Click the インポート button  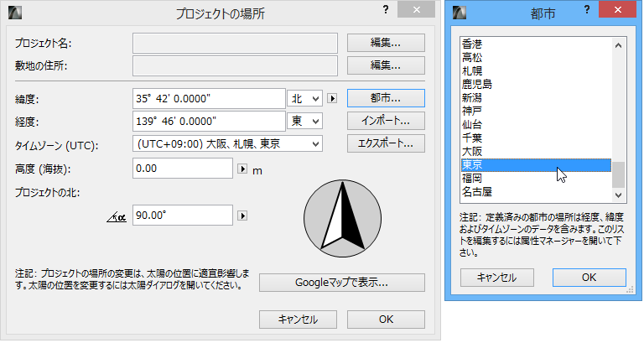coord(386,121)
